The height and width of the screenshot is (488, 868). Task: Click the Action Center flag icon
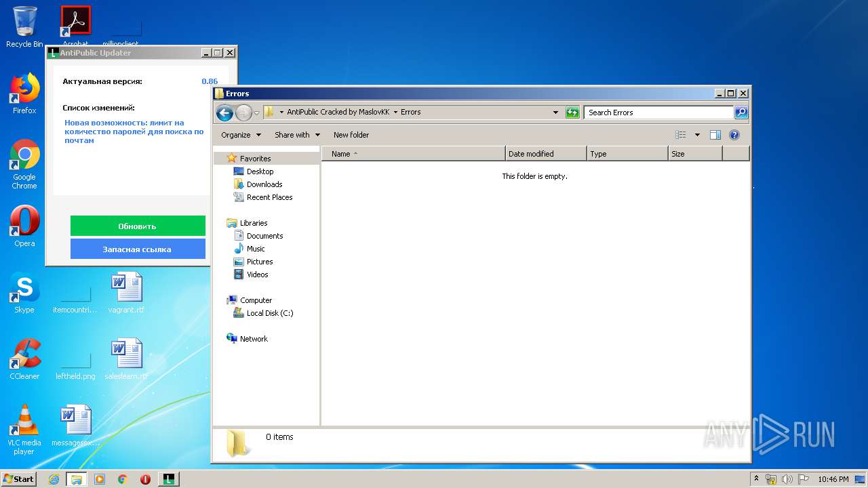point(804,479)
